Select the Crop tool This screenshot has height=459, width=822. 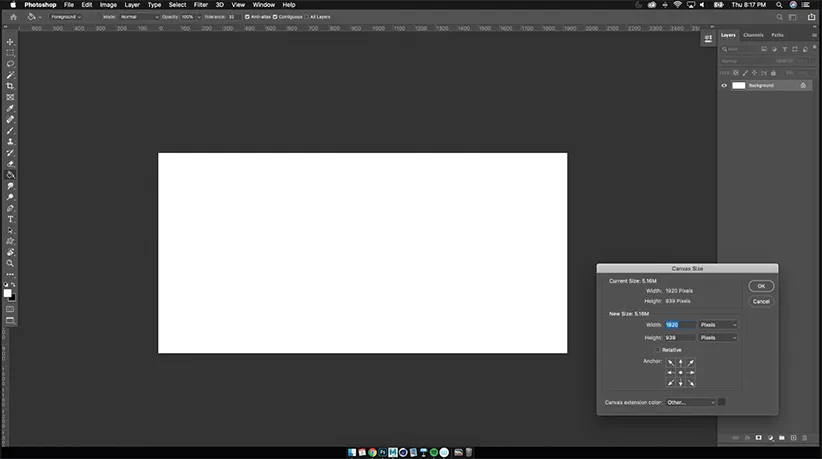click(10, 86)
